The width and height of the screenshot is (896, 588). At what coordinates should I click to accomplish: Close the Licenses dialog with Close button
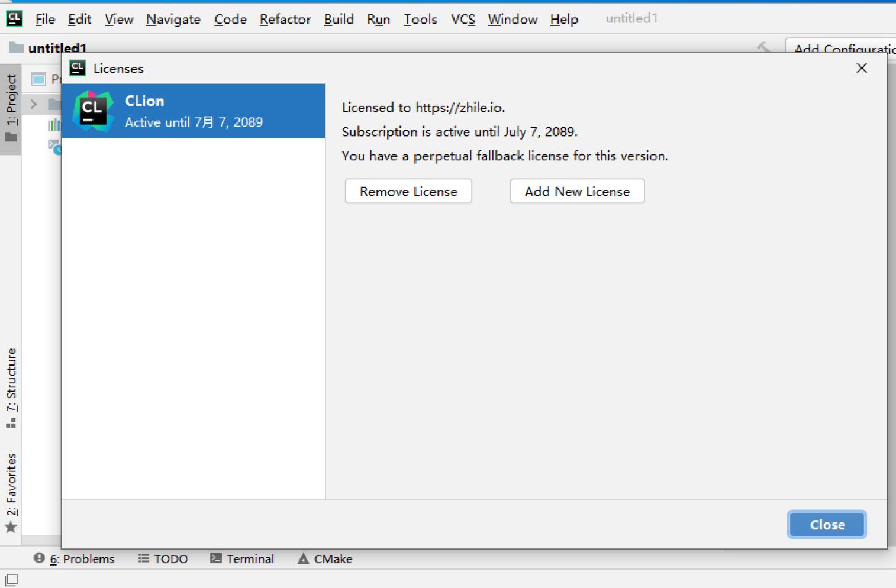pyautogui.click(x=827, y=524)
